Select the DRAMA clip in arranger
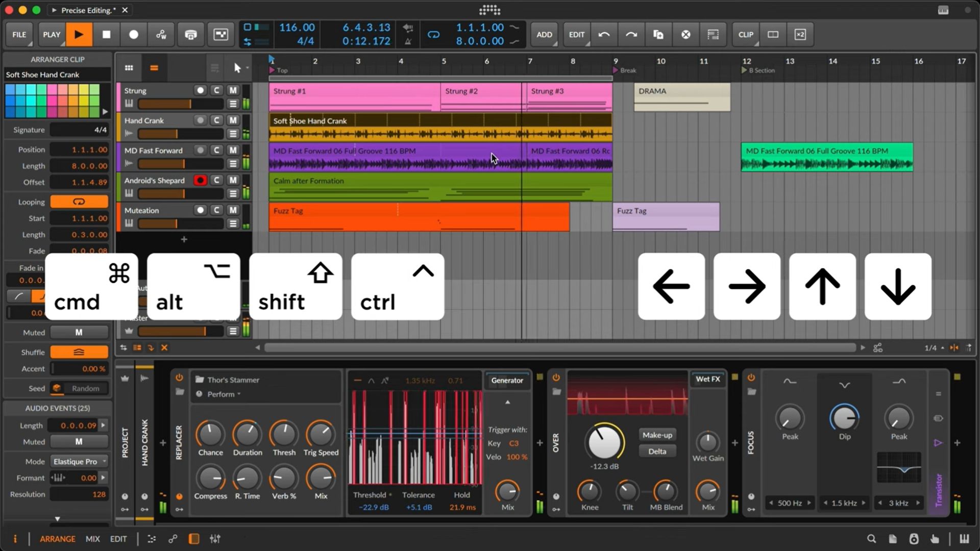Viewport: 980px width, 551px height. click(681, 97)
